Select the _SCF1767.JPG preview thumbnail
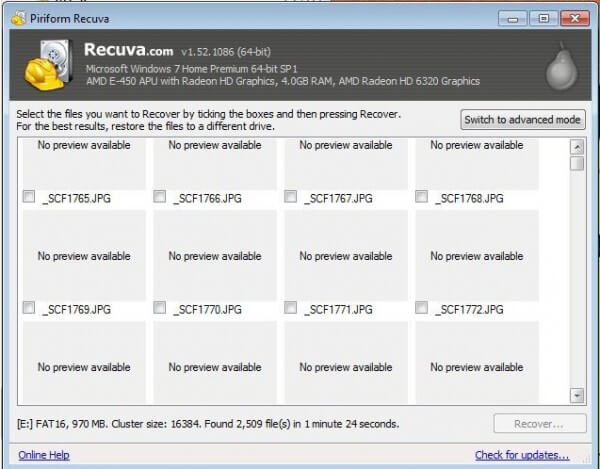 click(346, 164)
